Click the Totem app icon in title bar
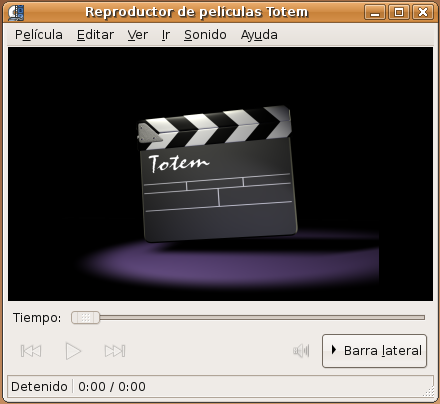440x404 pixels. coord(16,13)
